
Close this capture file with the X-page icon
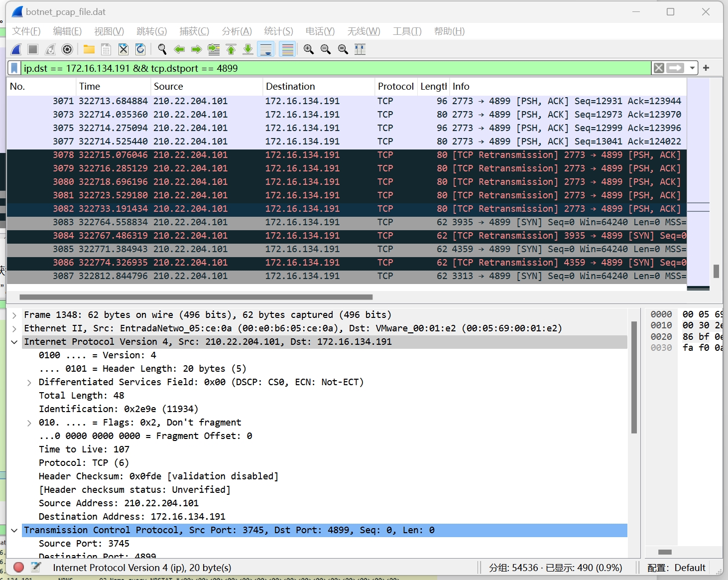pyautogui.click(x=123, y=49)
